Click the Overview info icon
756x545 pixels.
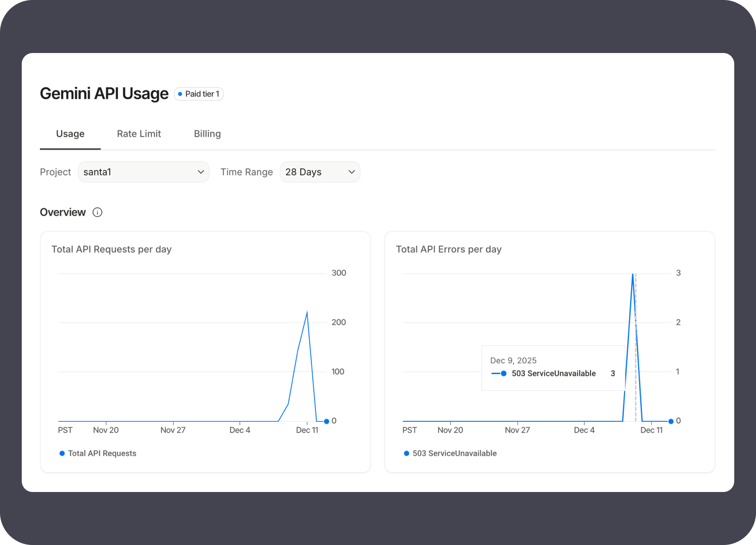(97, 212)
